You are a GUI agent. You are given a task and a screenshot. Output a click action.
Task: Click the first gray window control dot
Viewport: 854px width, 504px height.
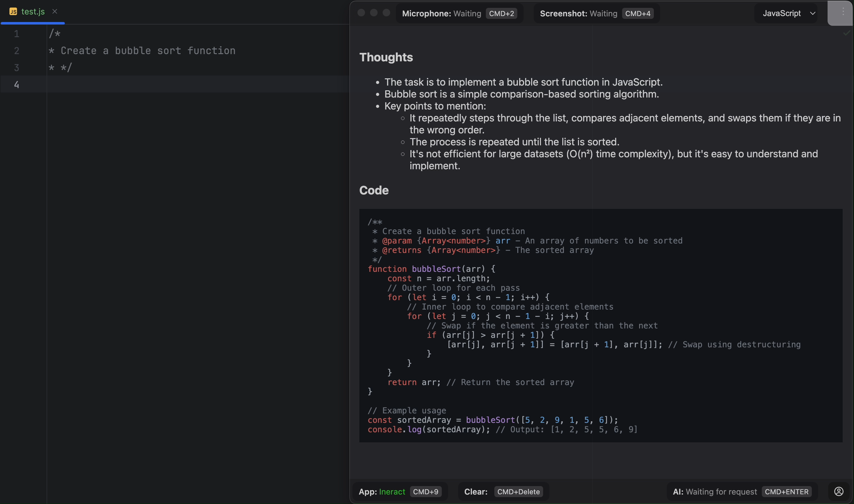(x=361, y=13)
